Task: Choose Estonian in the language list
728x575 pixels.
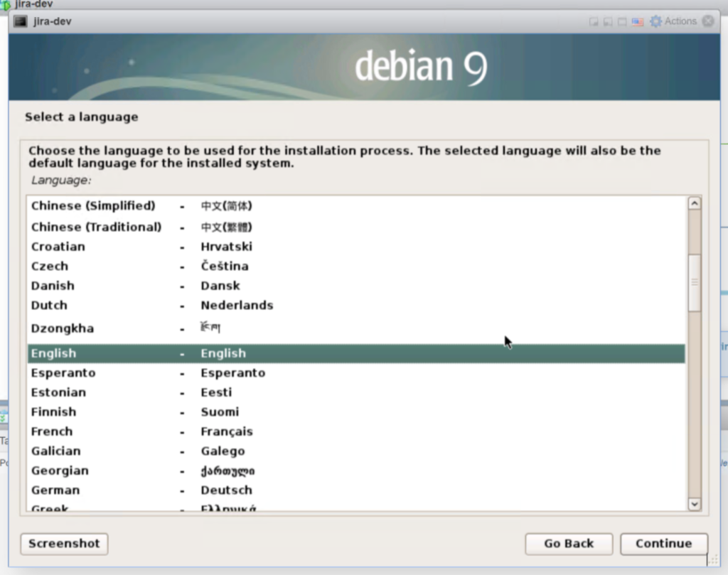Action: point(356,392)
